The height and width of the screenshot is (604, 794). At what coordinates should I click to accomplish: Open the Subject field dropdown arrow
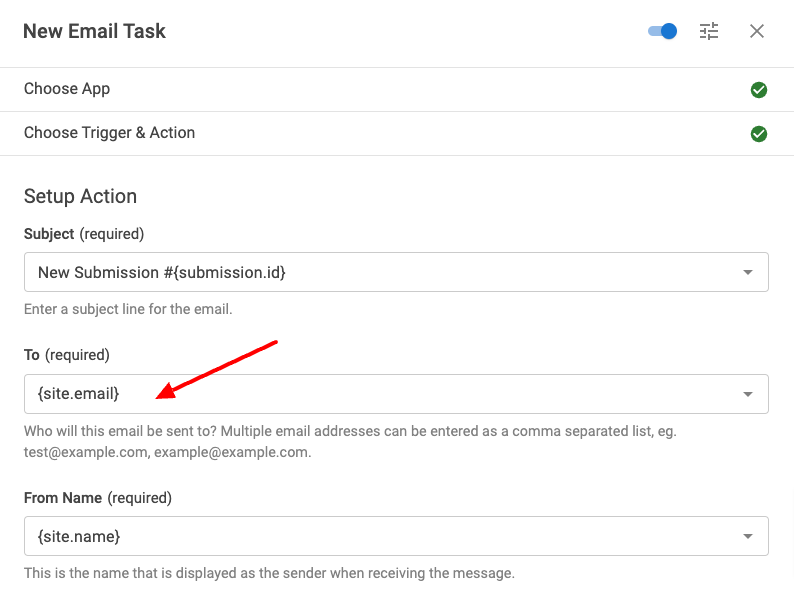click(x=748, y=272)
